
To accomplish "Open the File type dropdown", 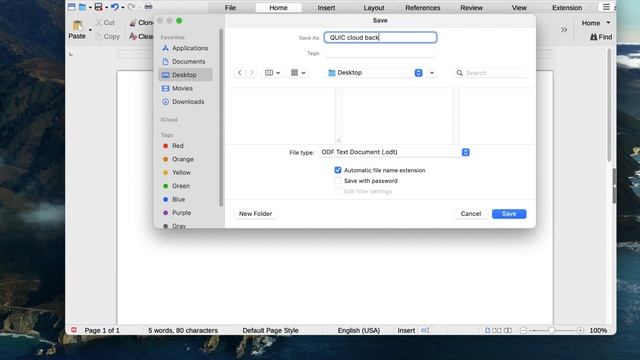I will [394, 152].
